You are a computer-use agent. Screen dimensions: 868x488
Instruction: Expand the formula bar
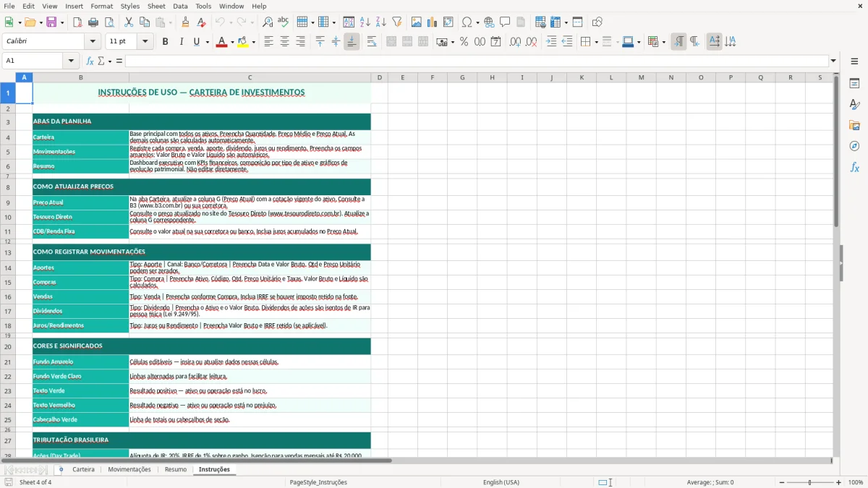click(833, 61)
